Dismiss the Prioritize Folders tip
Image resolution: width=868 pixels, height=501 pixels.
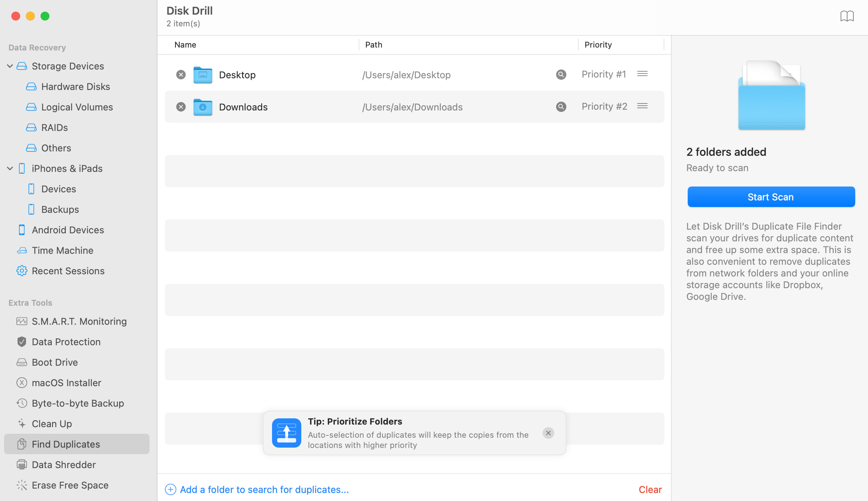(x=548, y=433)
